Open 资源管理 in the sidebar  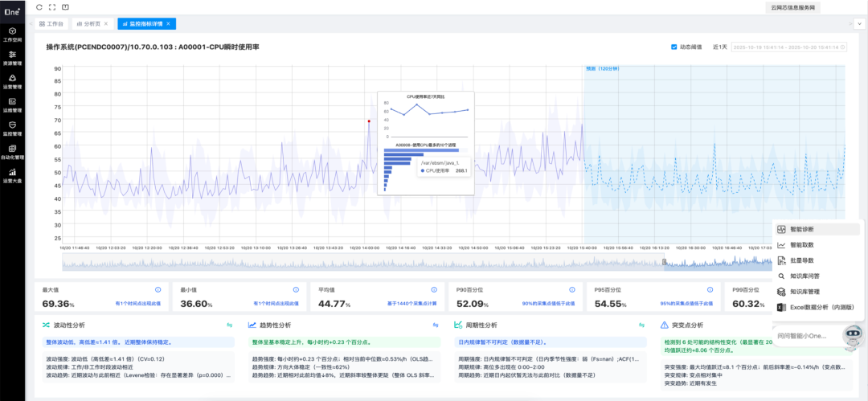[13, 57]
